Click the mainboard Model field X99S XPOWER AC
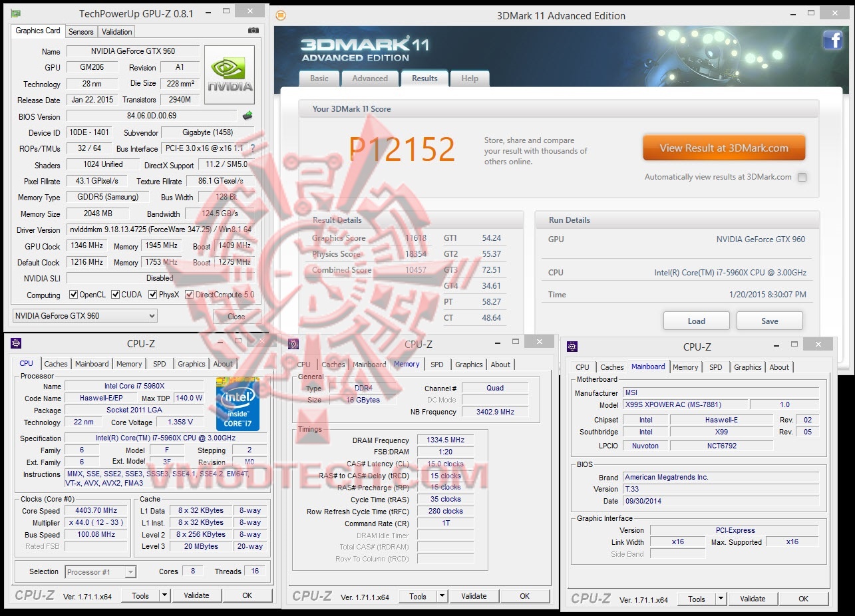Viewport: 855px width, 616px height. pyautogui.click(x=685, y=404)
